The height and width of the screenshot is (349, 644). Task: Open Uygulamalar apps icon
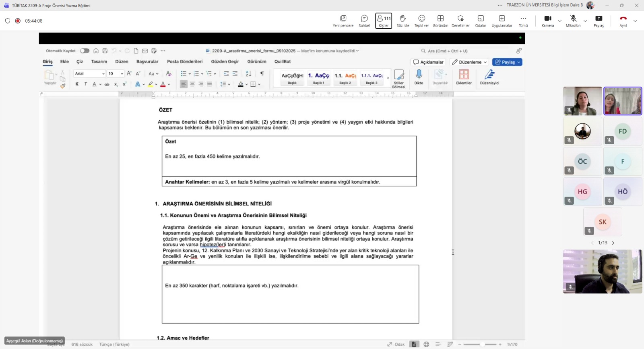click(502, 21)
